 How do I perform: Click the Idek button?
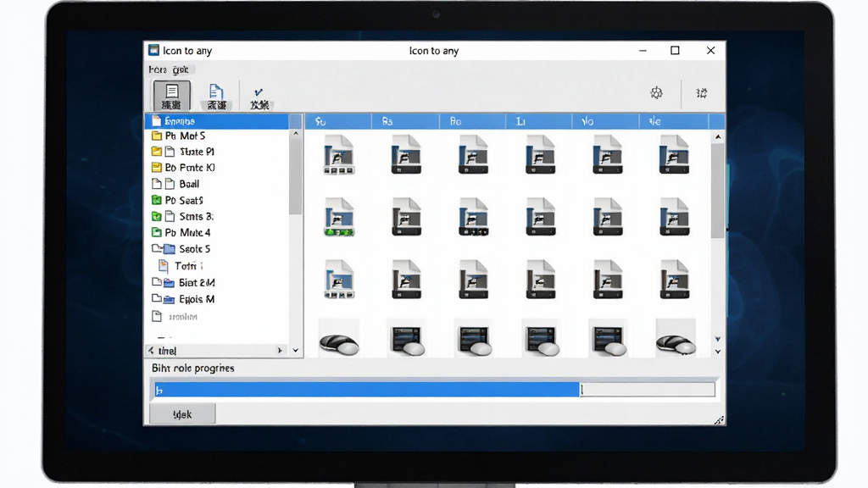click(x=182, y=413)
